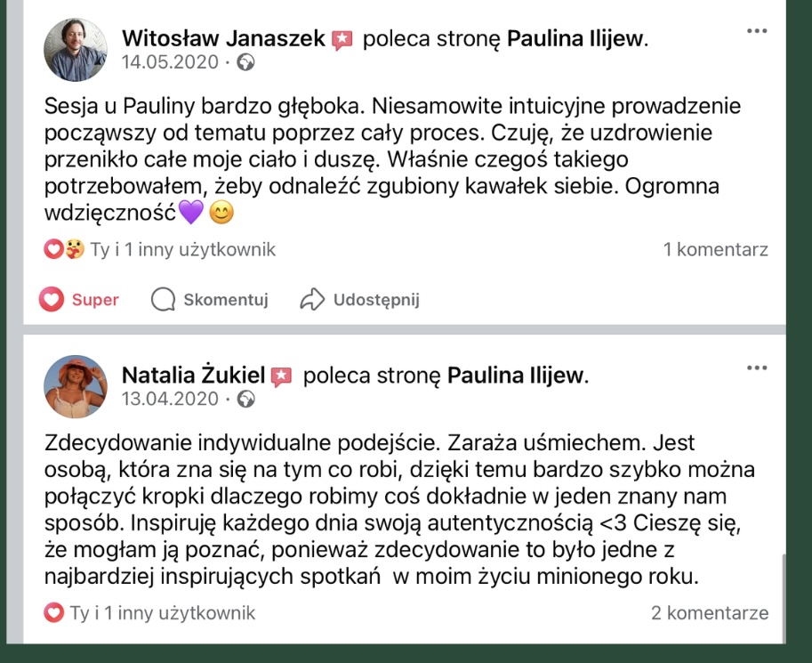Click Witosław Janaszek's profile picture

click(x=75, y=50)
